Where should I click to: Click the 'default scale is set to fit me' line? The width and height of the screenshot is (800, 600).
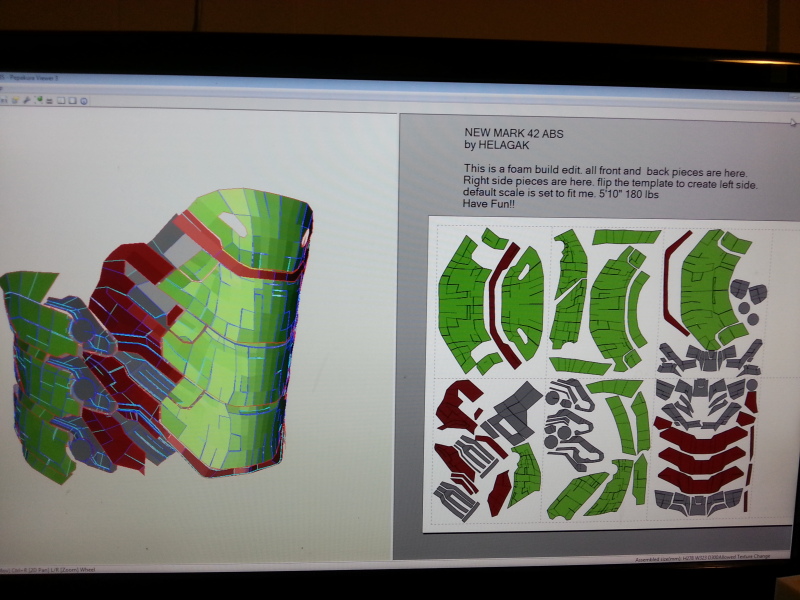coord(560,193)
